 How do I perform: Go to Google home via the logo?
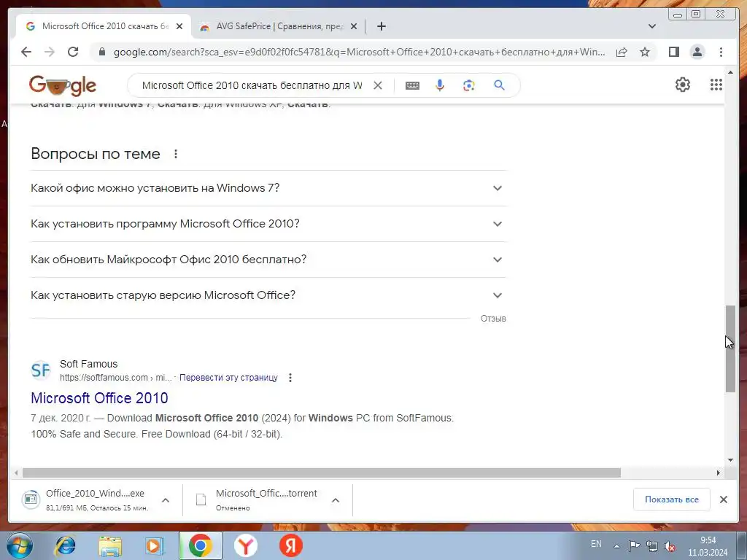click(x=63, y=86)
